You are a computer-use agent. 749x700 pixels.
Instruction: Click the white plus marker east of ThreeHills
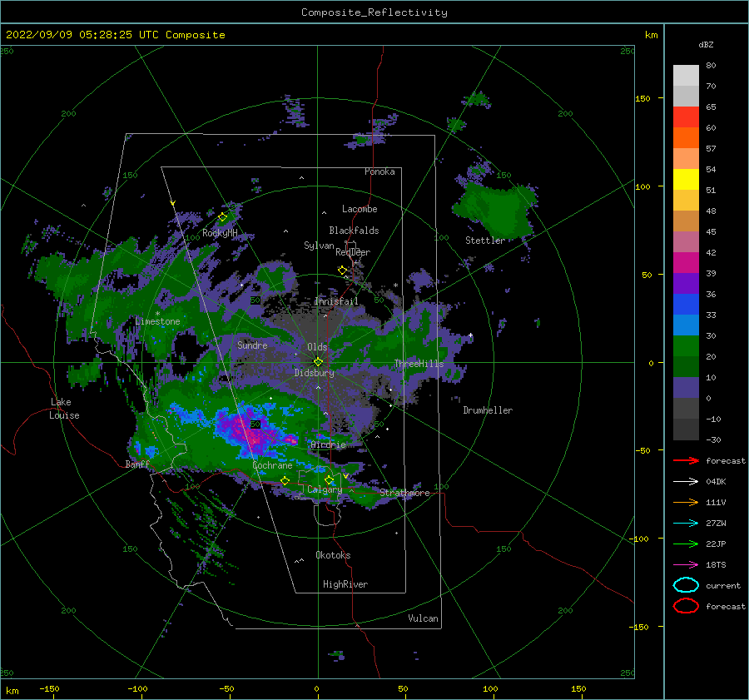click(470, 335)
